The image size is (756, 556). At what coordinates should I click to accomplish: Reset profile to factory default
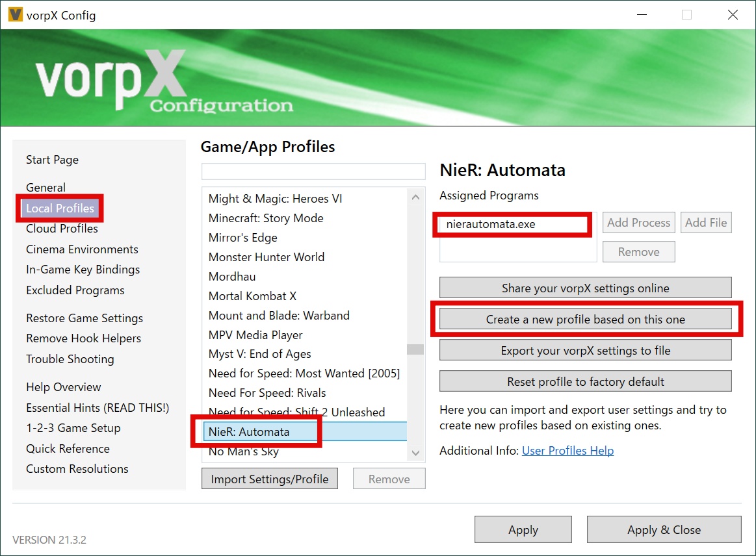585,382
